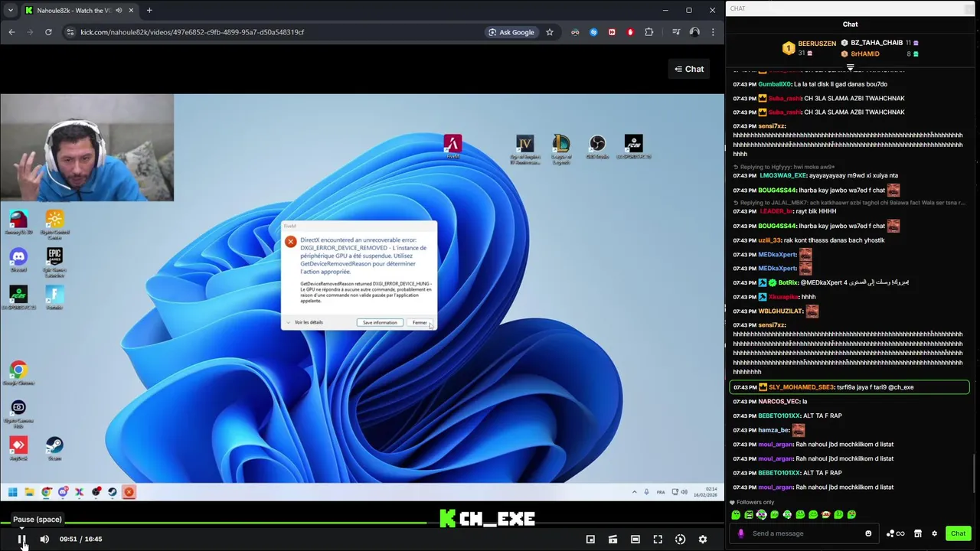Click Save information in error dialog
The height and width of the screenshot is (551, 980).
pos(380,323)
